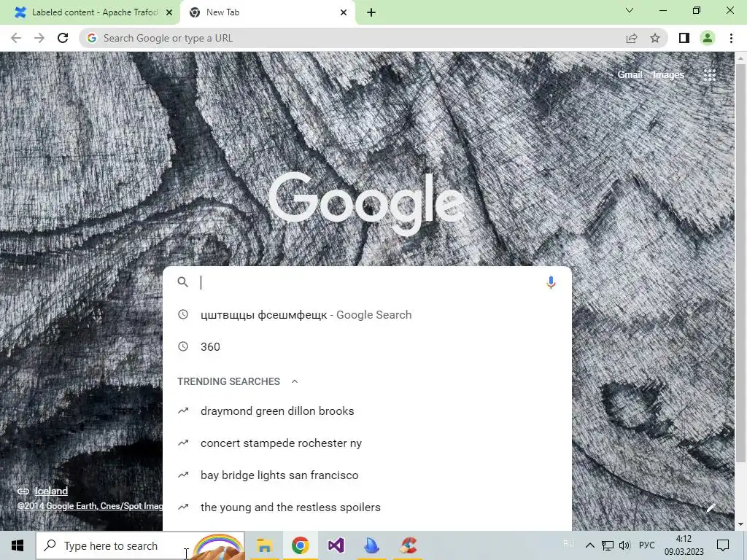Open Visual Studio from the taskbar

[x=336, y=545]
